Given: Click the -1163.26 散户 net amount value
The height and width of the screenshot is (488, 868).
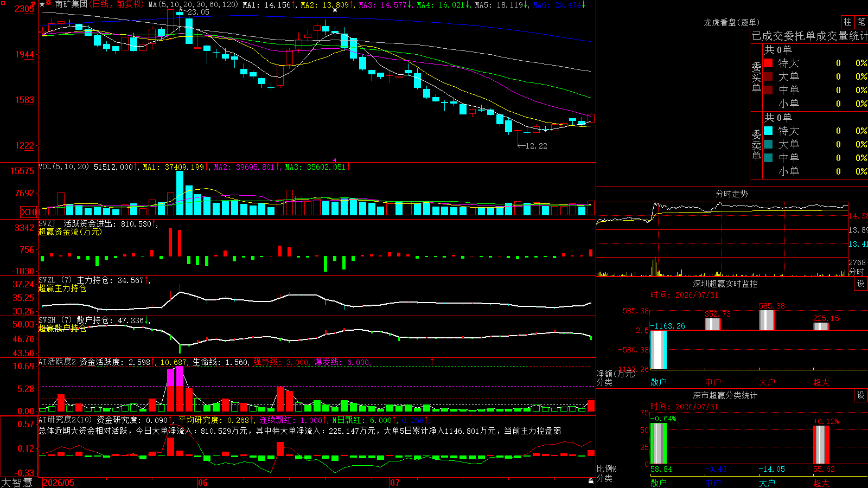Looking at the screenshot, I should (x=667, y=326).
